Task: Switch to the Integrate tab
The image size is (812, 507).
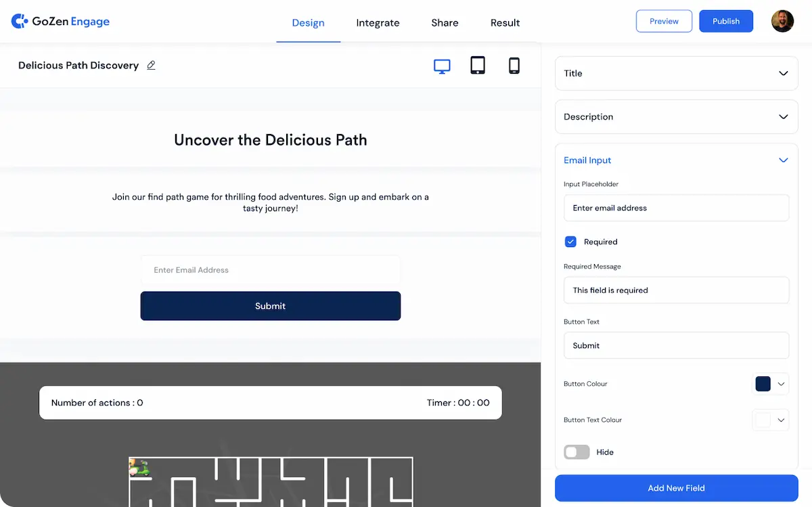Action: coord(378,22)
